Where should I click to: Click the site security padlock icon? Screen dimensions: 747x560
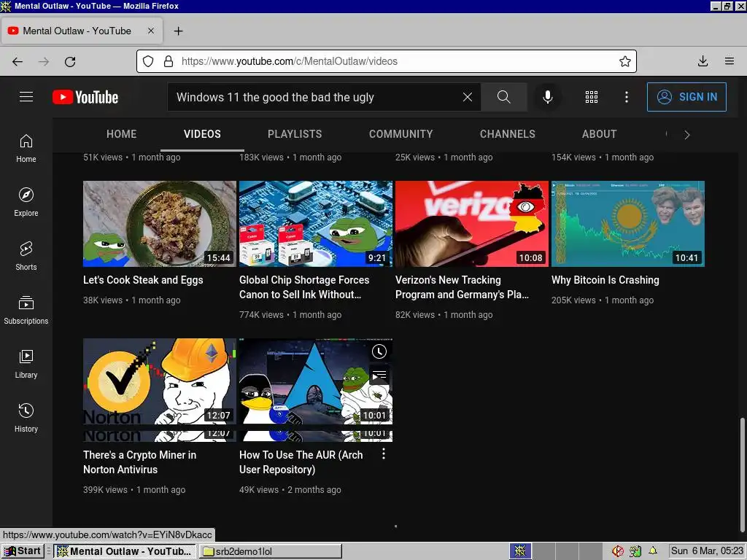[169, 61]
